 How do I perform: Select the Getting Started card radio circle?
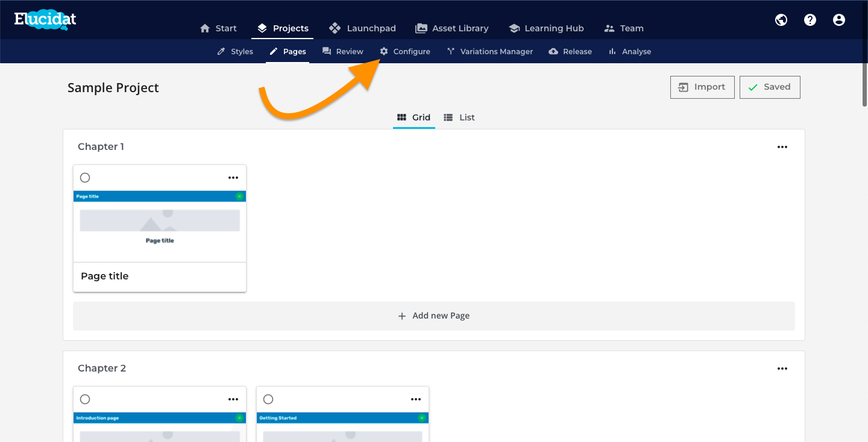[x=268, y=399]
